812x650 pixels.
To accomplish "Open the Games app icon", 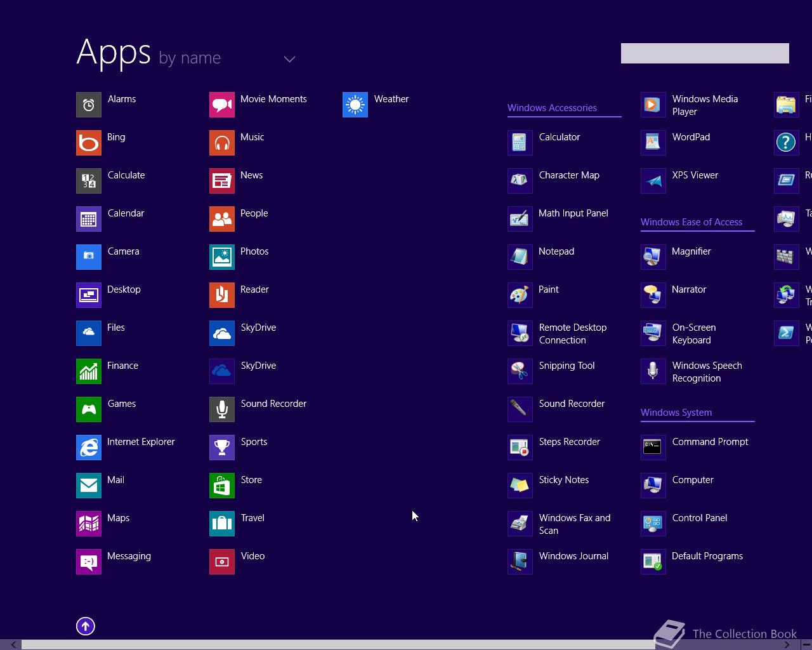I will 89,409.
